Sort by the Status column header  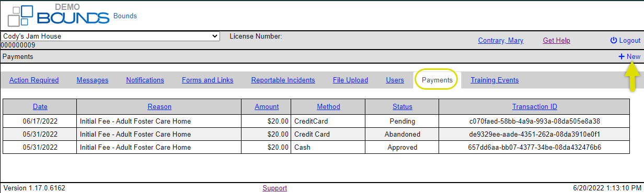coord(402,106)
